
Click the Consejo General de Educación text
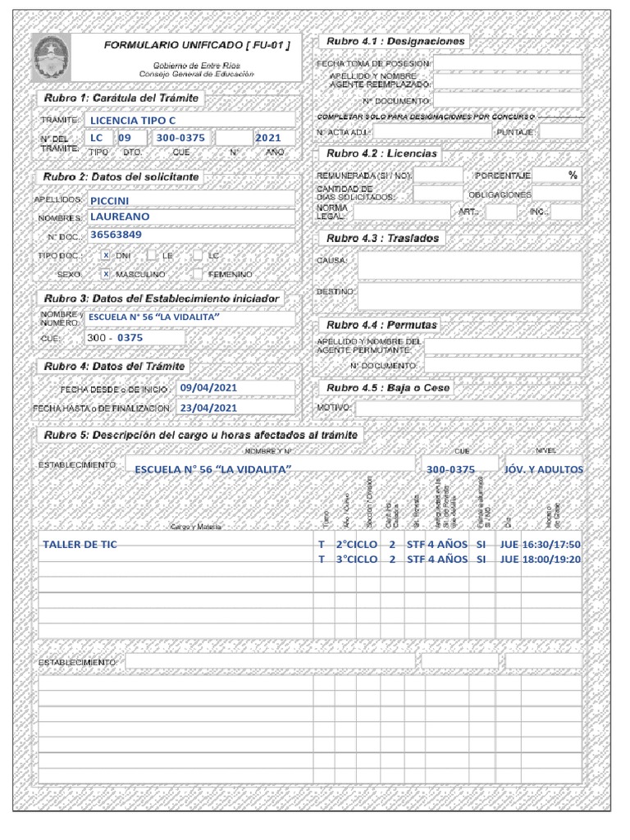(x=197, y=74)
